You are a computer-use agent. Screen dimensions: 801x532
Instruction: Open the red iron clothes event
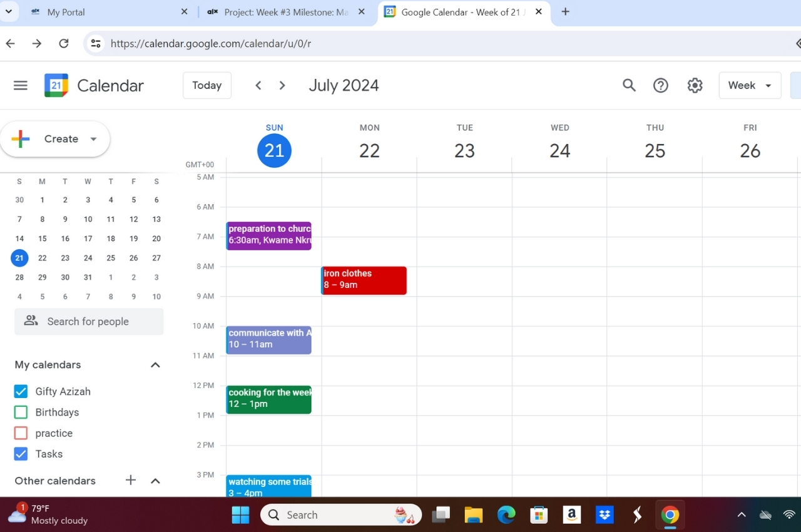(x=364, y=280)
